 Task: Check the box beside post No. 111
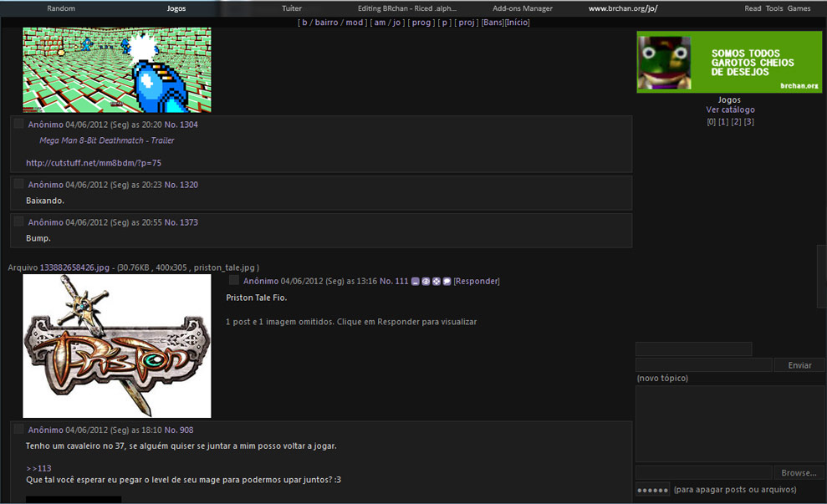point(234,281)
